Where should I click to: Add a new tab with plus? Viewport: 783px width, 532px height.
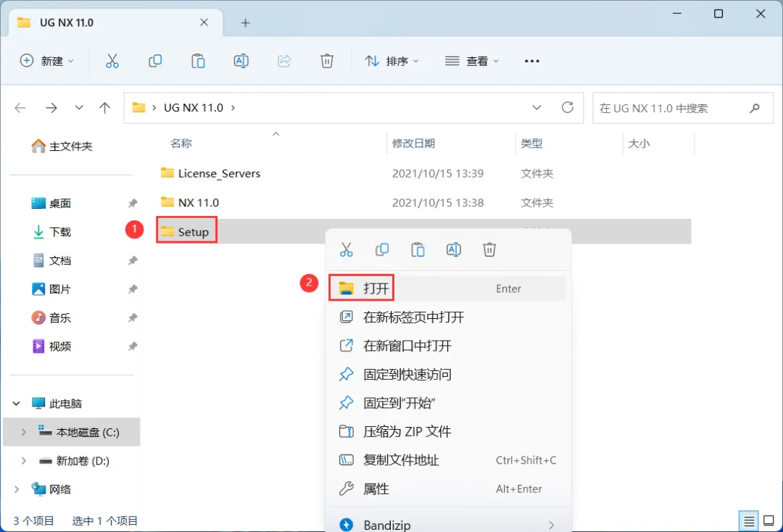tap(245, 23)
